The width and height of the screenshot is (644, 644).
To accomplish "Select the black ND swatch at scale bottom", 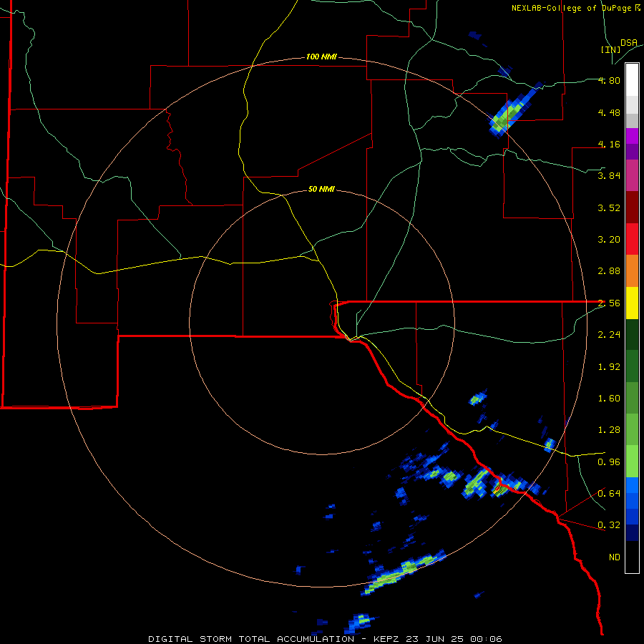I will 632,557.
